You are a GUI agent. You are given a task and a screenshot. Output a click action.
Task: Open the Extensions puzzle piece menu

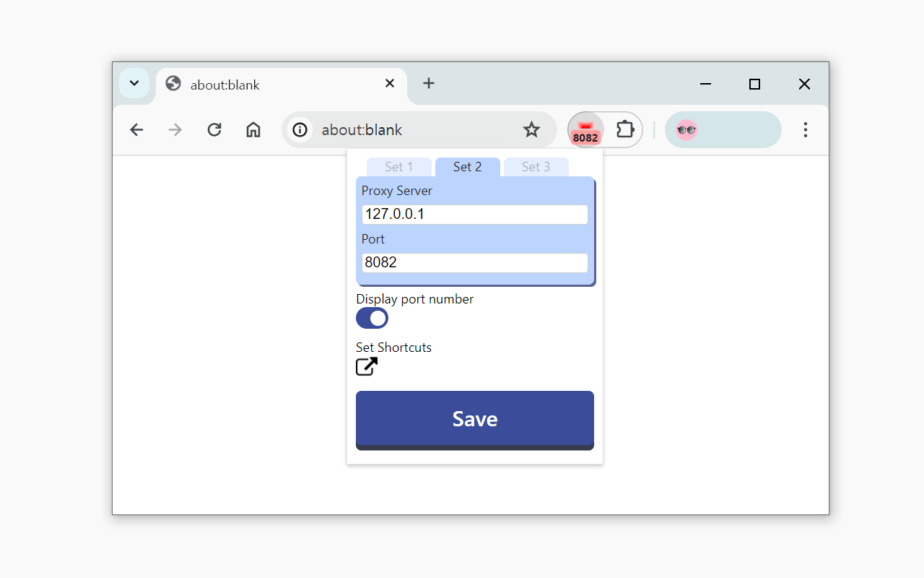point(624,129)
